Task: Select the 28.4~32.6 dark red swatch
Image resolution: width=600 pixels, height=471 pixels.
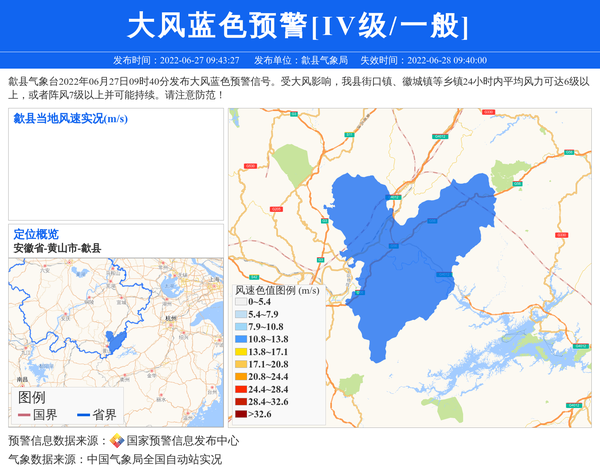Action: pyautogui.click(x=240, y=401)
